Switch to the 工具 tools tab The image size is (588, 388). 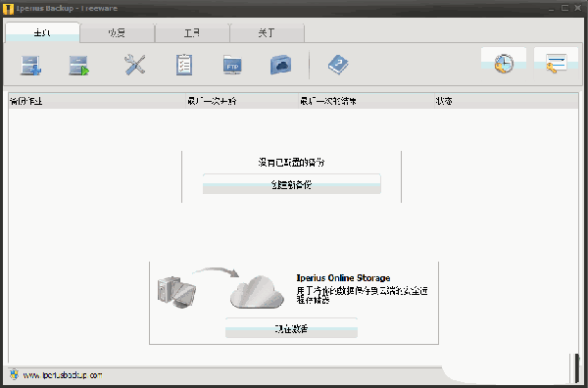[192, 33]
